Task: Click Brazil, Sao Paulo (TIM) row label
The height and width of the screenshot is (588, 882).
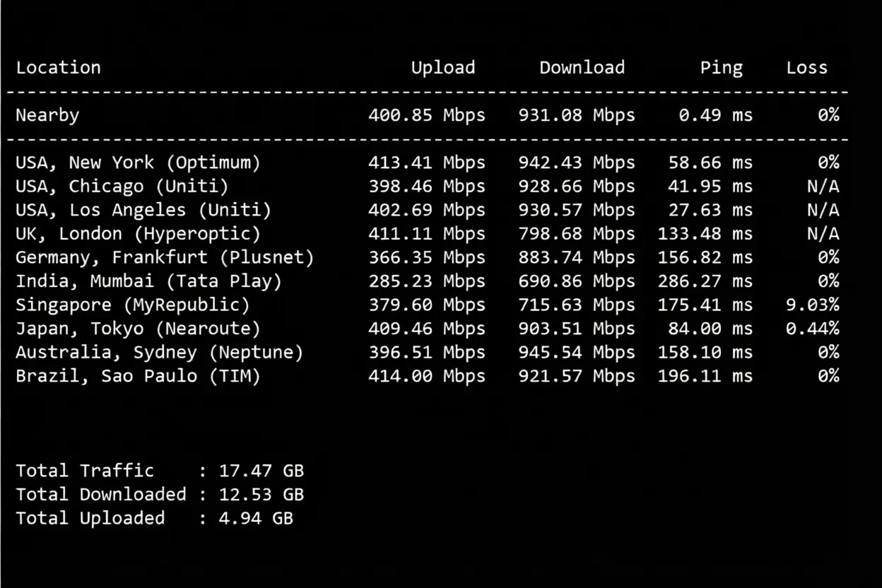Action: [x=139, y=376]
